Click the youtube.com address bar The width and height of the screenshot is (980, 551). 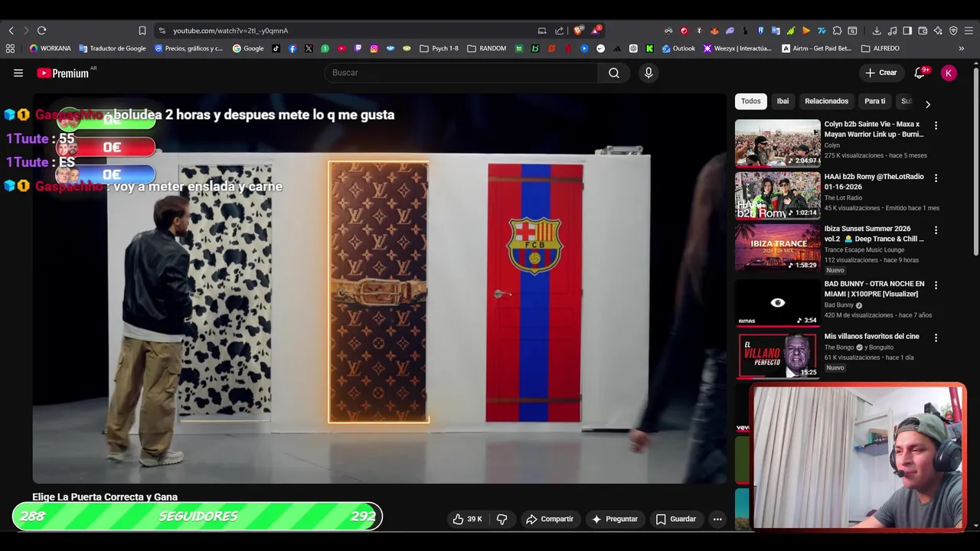(x=345, y=31)
